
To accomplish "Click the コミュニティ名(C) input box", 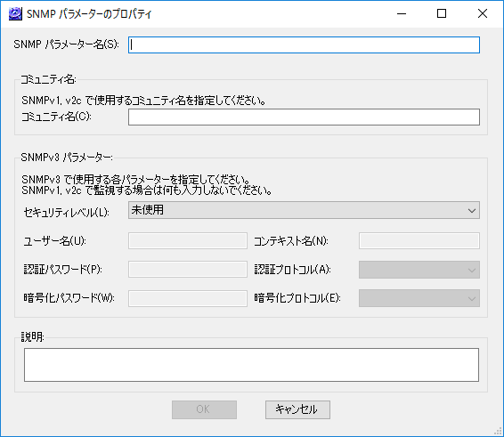I will point(304,117).
